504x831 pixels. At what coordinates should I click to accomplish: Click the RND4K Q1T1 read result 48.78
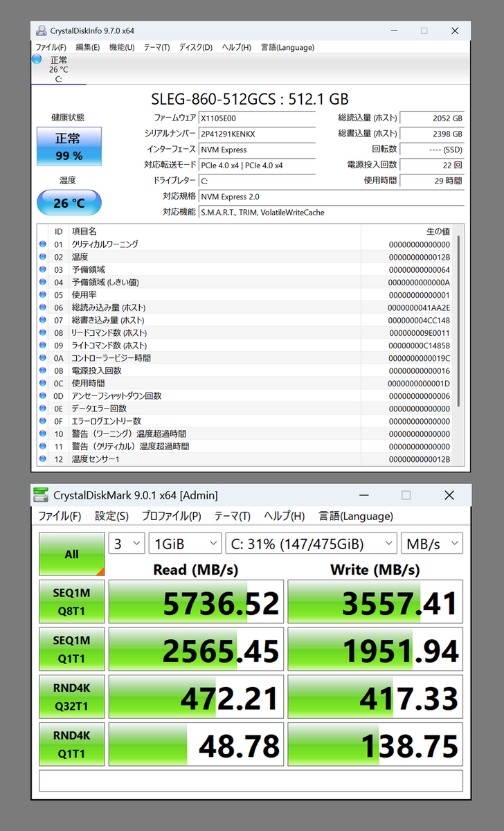click(x=196, y=745)
